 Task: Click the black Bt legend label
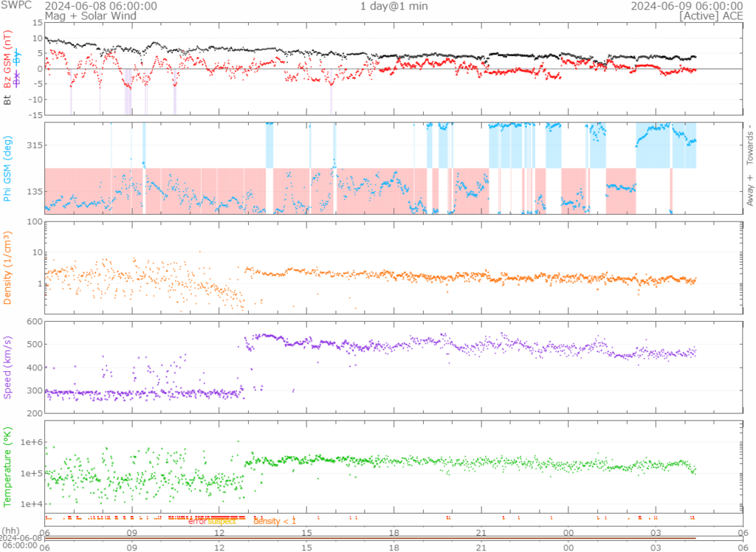tap(7, 100)
